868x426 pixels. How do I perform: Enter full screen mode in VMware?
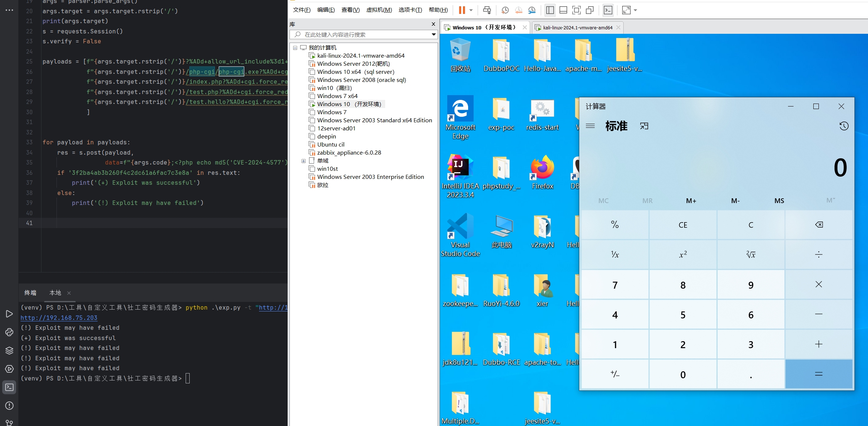click(576, 10)
